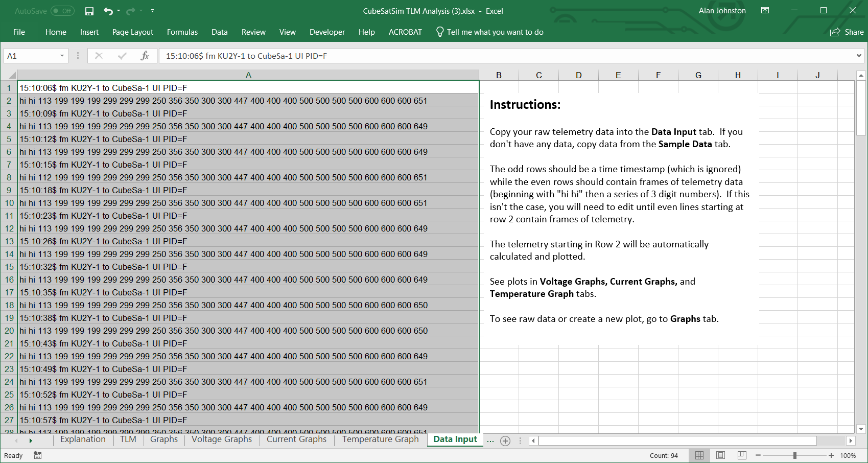868x463 pixels.
Task: Click the macro recording icon in status bar
Action: point(38,455)
